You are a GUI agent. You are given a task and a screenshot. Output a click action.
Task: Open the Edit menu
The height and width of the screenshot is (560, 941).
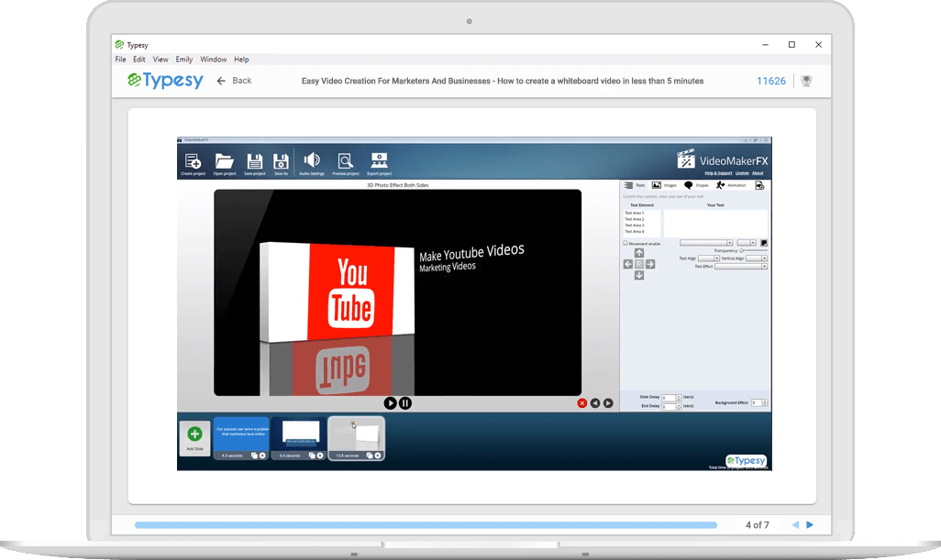[139, 60]
